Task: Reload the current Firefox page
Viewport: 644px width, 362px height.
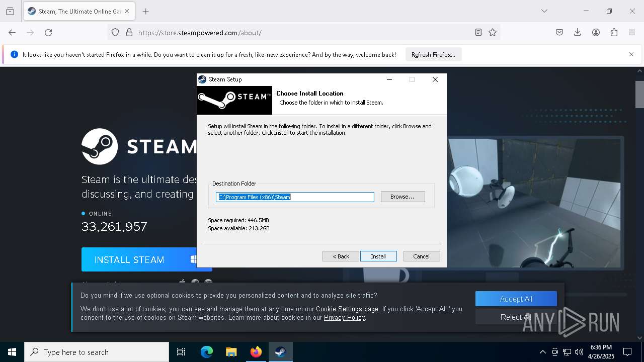Action: click(x=48, y=33)
